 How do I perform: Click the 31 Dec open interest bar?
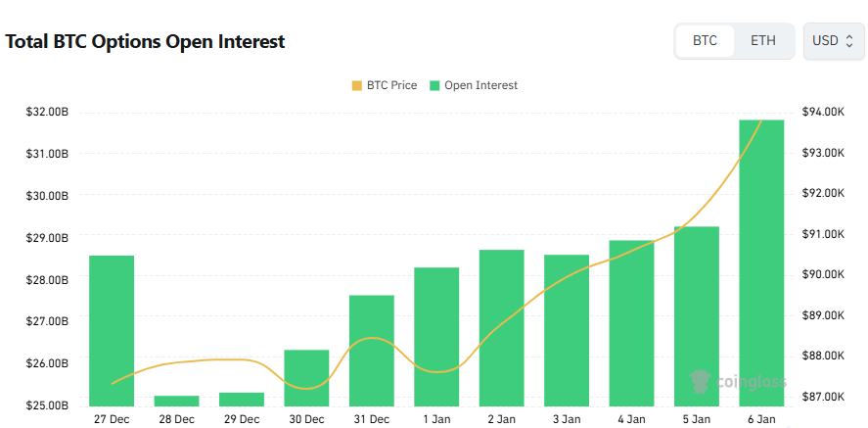pos(372,351)
